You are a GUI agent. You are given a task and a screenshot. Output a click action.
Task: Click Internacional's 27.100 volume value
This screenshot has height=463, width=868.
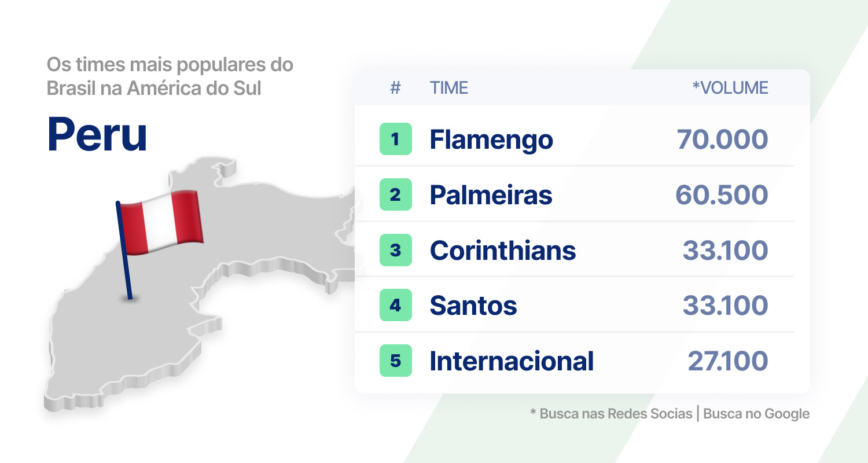[728, 361]
